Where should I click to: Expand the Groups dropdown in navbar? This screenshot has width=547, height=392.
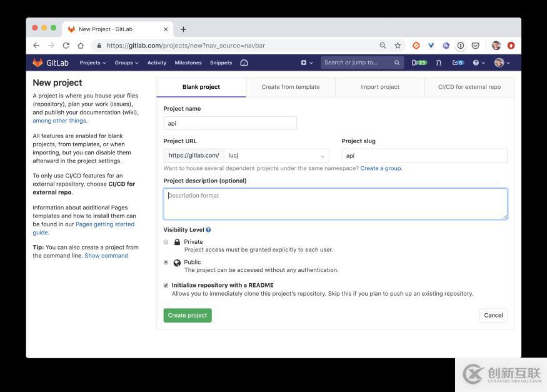127,63
